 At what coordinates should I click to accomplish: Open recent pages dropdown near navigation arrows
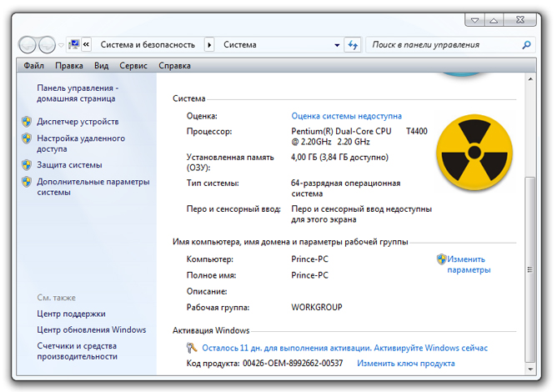(63, 45)
